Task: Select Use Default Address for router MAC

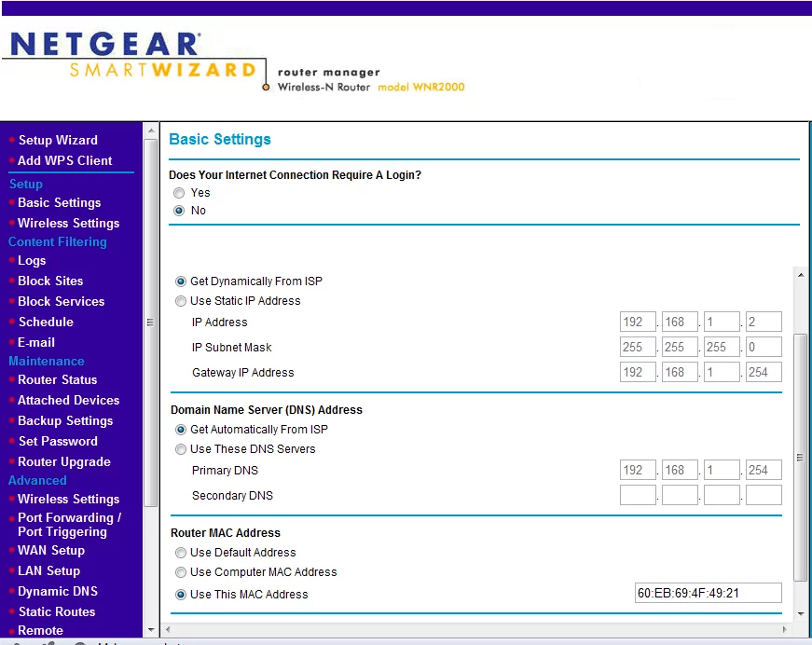Action: point(181,553)
